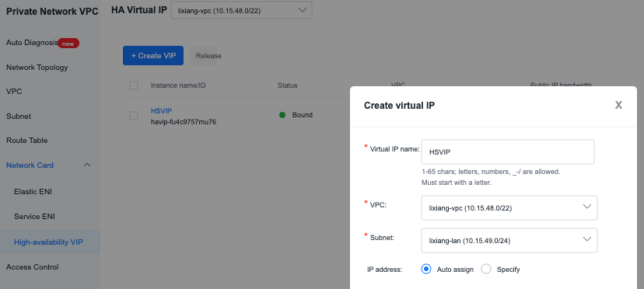Open Route Table page

(26, 141)
